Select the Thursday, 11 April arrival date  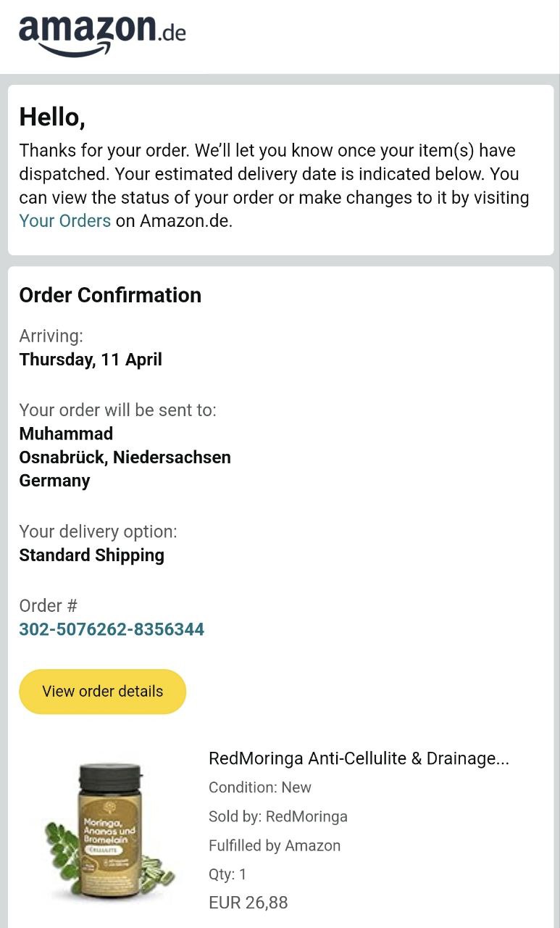(91, 360)
